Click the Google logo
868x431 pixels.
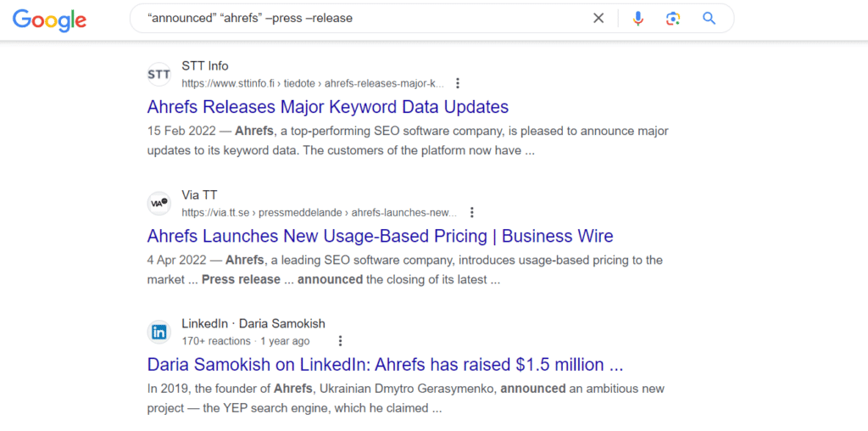[x=50, y=20]
